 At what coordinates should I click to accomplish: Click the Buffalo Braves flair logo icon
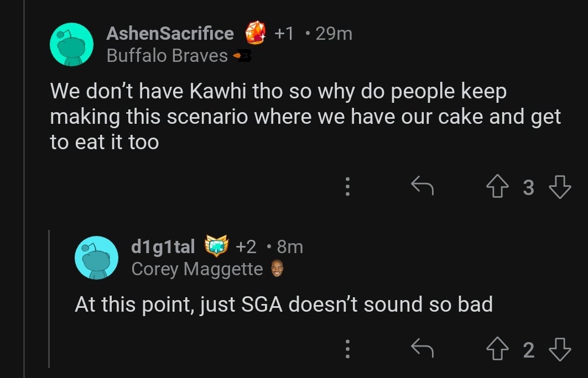tap(242, 56)
